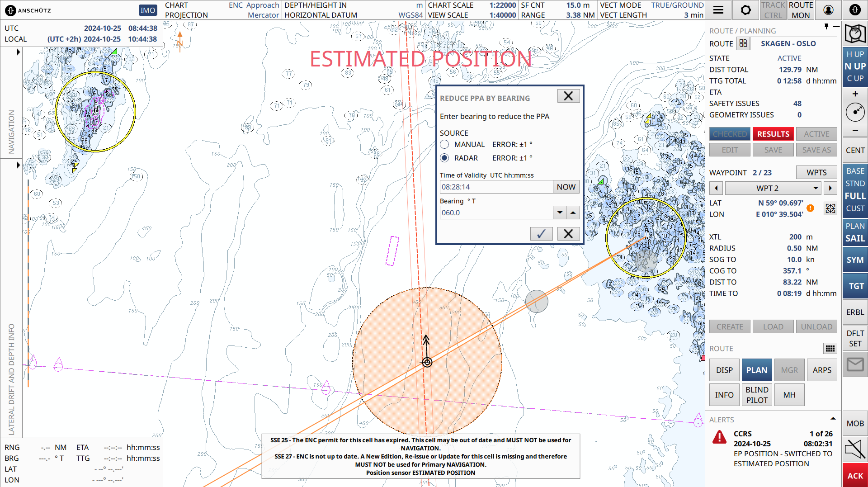Select the RADAR source radio button

pyautogui.click(x=444, y=158)
